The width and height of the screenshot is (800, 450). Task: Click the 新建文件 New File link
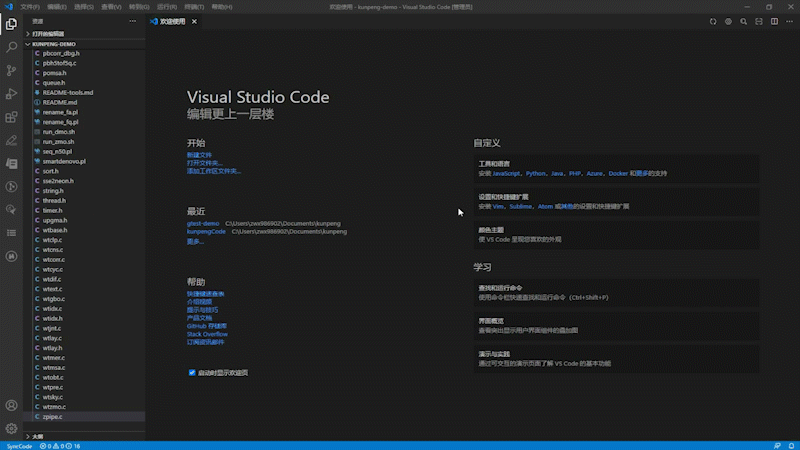click(199, 155)
